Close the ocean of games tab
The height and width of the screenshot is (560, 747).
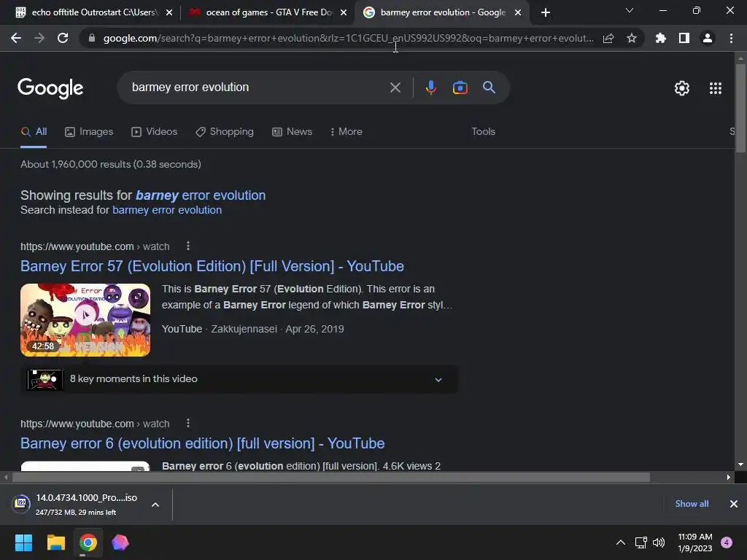tap(344, 13)
